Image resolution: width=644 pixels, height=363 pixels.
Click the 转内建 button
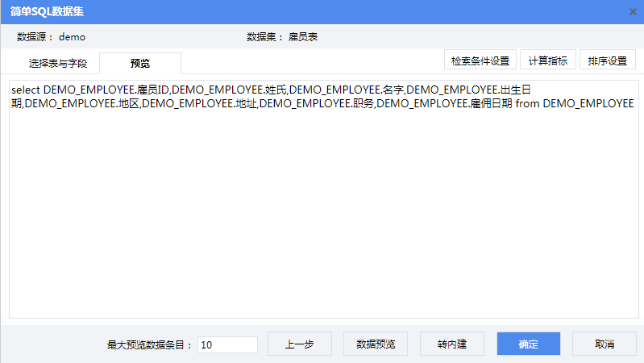point(452,344)
